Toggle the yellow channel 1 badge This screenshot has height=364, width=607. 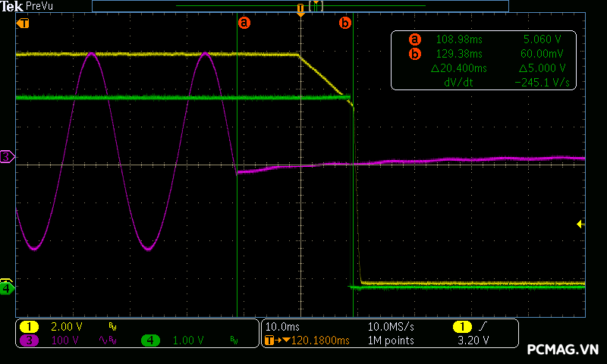pos(29,326)
